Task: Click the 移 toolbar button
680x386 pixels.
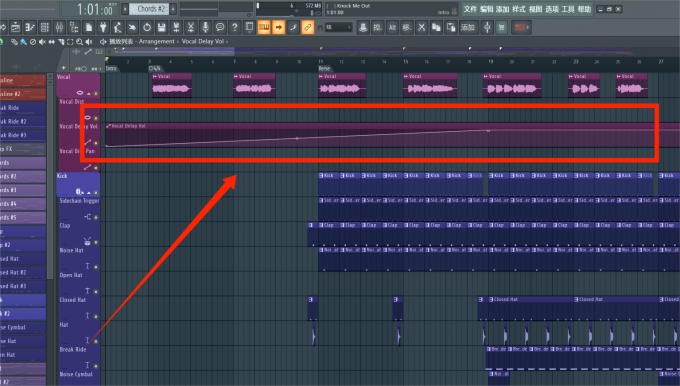Action: coord(407,27)
